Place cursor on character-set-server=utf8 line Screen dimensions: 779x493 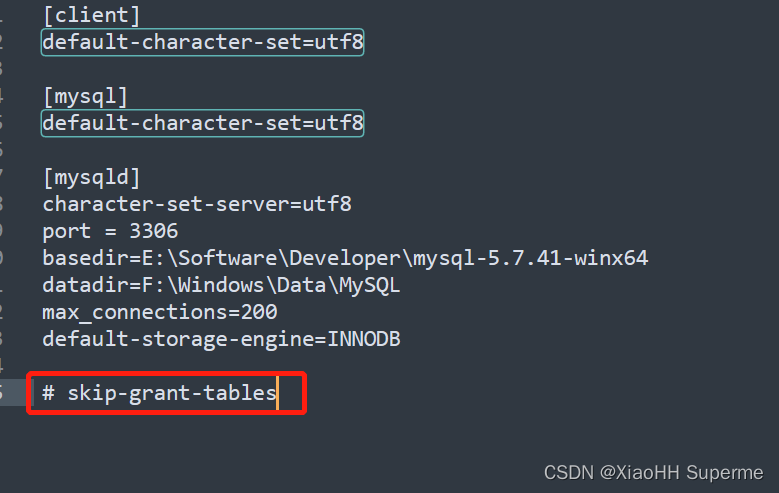[197, 204]
